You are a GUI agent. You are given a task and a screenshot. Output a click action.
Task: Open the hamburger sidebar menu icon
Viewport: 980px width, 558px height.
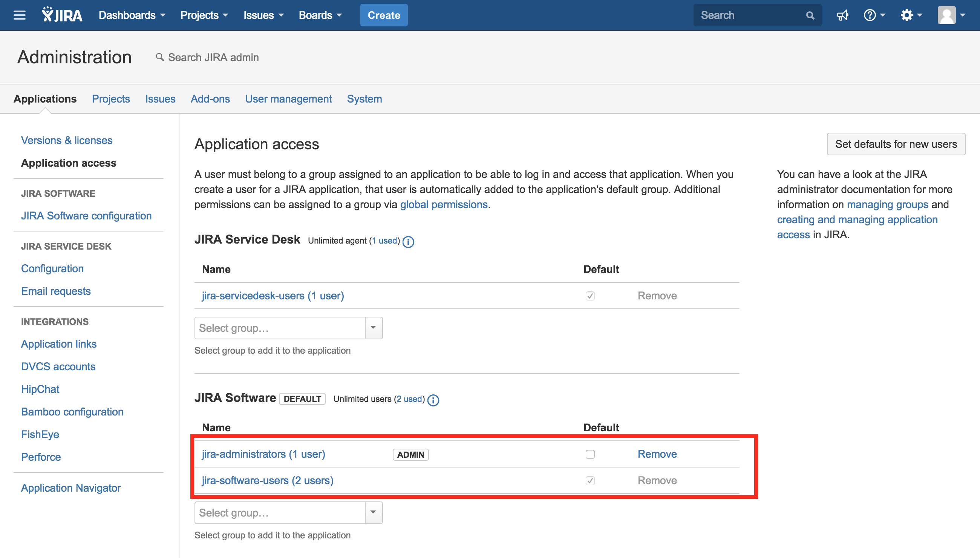(x=19, y=15)
